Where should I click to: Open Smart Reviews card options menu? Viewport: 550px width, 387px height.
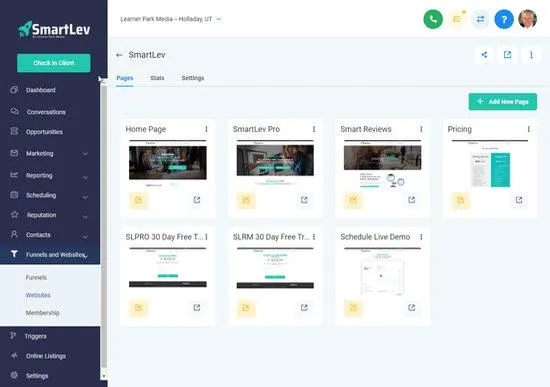click(x=421, y=129)
